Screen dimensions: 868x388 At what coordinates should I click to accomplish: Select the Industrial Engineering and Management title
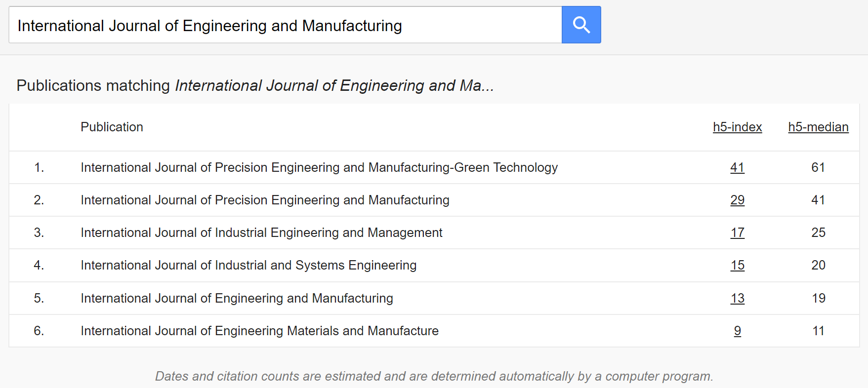[261, 233]
